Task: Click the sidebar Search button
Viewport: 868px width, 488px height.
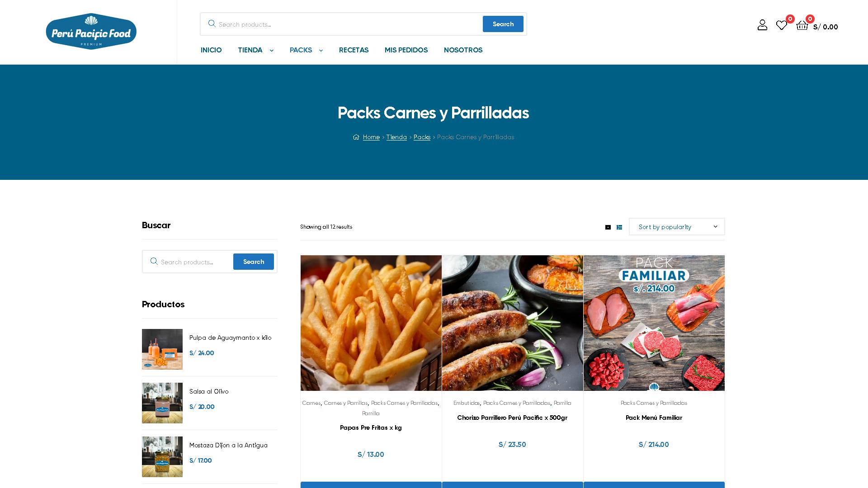Action: pos(254,262)
